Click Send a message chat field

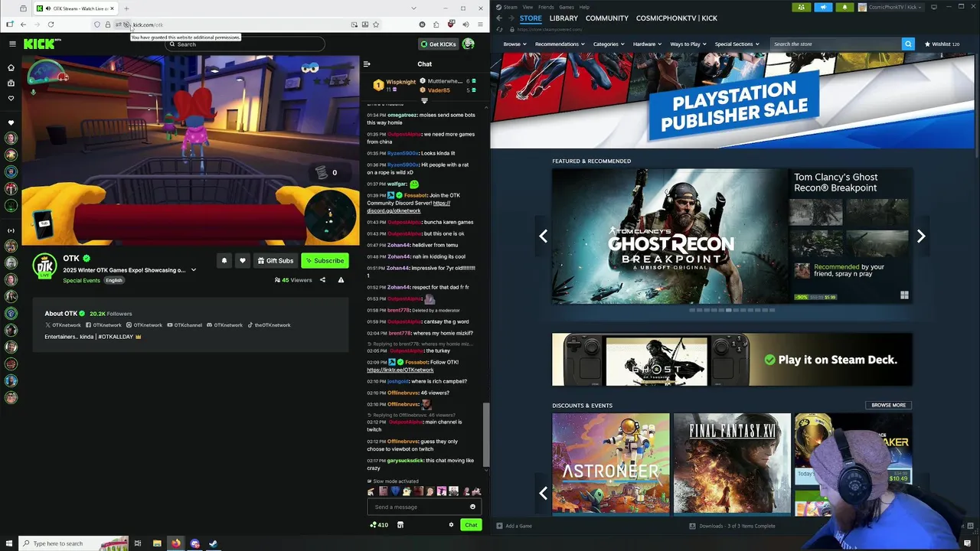419,507
